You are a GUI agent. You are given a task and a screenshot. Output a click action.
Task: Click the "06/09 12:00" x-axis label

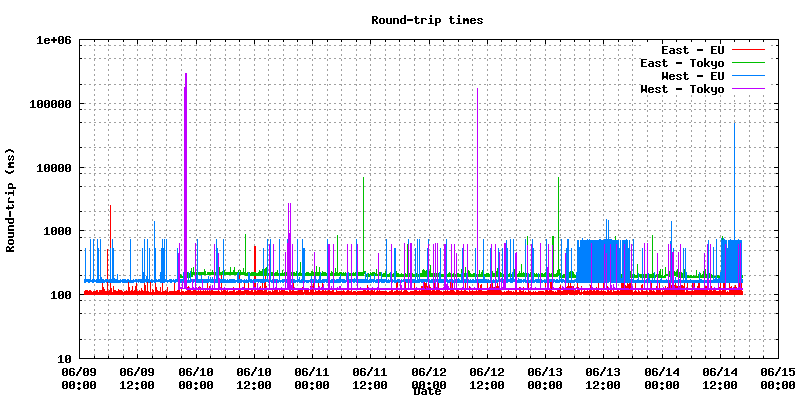coord(137,379)
